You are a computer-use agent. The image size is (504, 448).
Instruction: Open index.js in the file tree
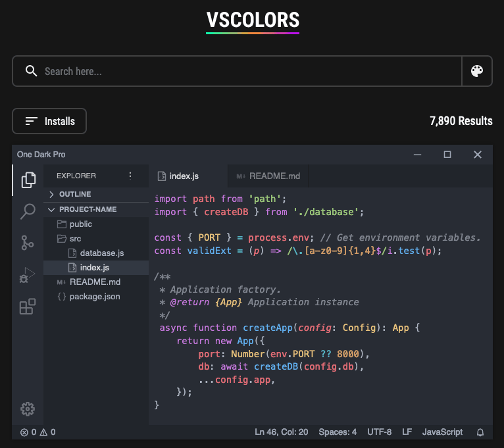click(x=96, y=267)
